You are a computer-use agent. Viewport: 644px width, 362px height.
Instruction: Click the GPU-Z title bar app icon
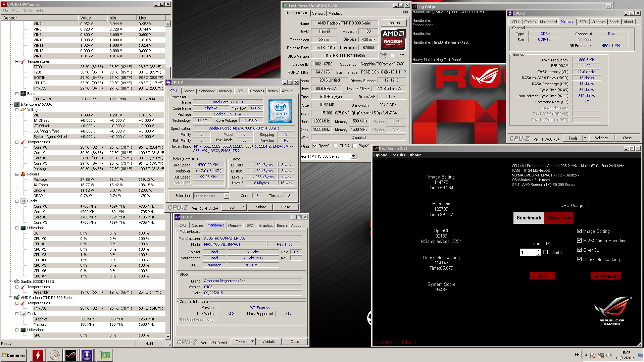coord(285,5)
